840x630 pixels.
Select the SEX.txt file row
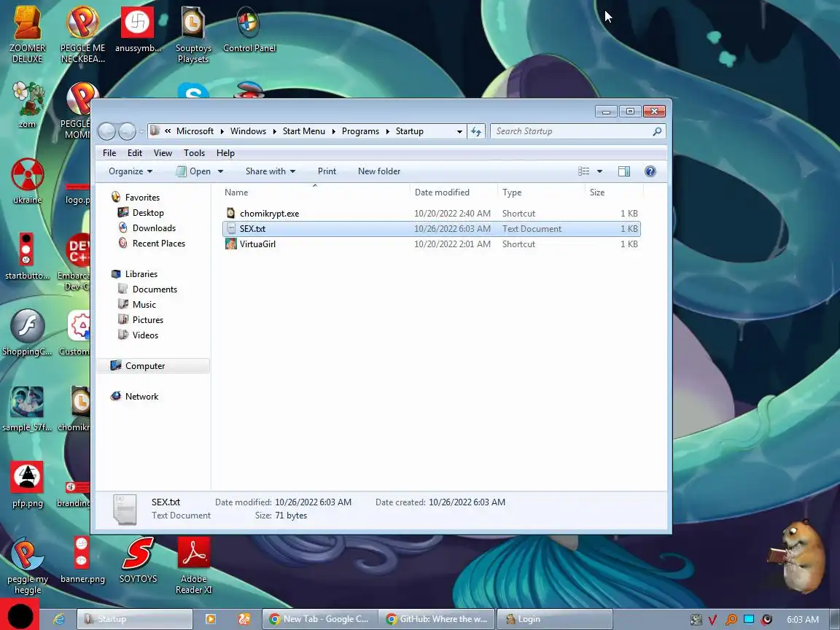pos(431,229)
